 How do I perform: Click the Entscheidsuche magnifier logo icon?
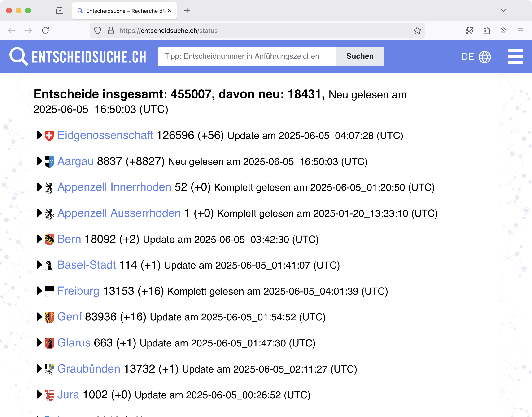click(18, 56)
